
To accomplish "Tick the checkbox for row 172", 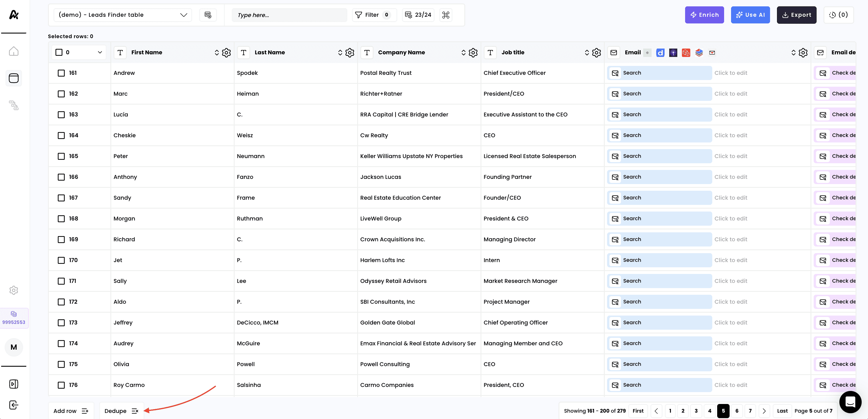I will (61, 302).
